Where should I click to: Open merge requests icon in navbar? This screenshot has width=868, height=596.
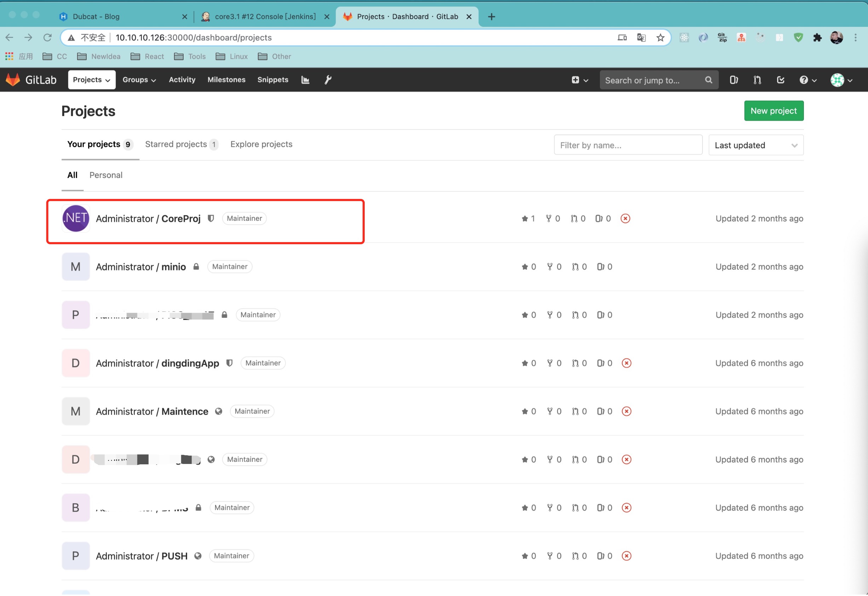click(x=757, y=80)
